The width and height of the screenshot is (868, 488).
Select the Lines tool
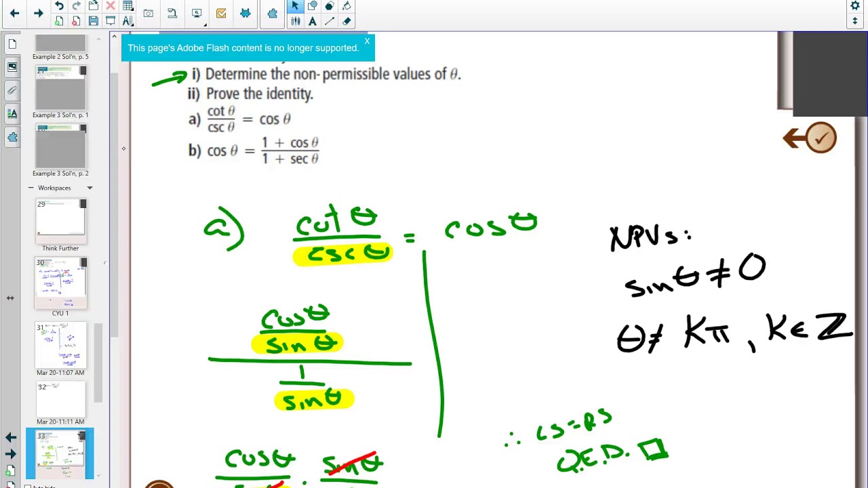[329, 21]
